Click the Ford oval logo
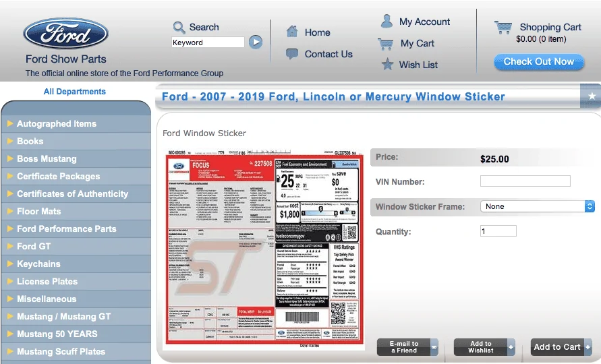This screenshot has height=364, width=601. pyautogui.click(x=65, y=34)
